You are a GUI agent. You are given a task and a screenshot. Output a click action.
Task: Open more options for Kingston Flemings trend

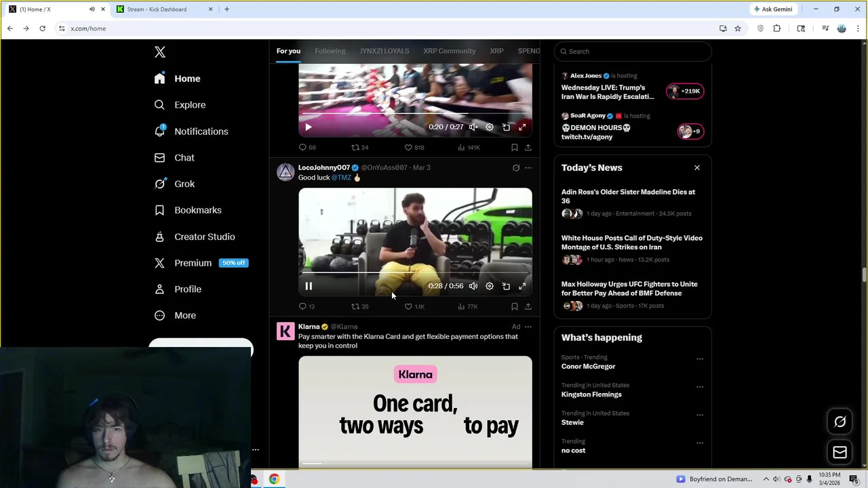(x=700, y=387)
